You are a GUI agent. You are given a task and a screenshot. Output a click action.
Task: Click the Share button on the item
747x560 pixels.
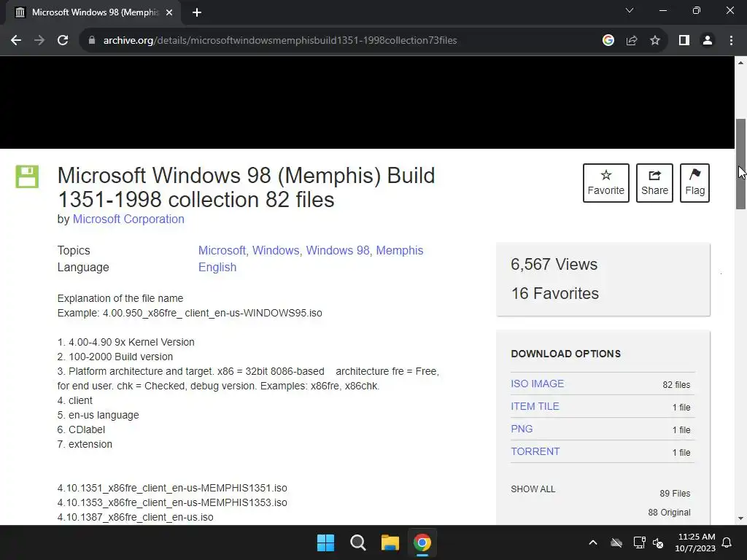tap(654, 183)
